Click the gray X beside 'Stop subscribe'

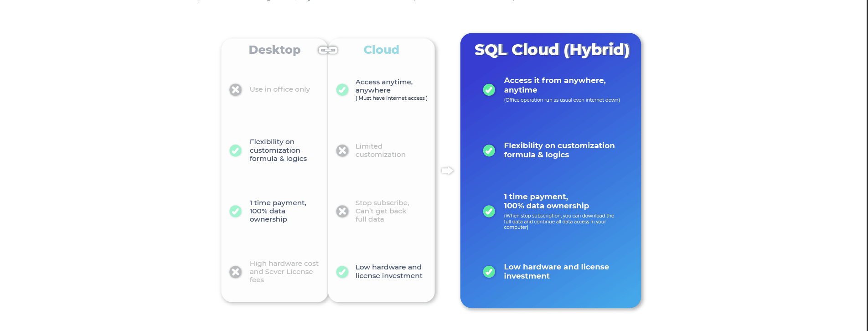(342, 211)
